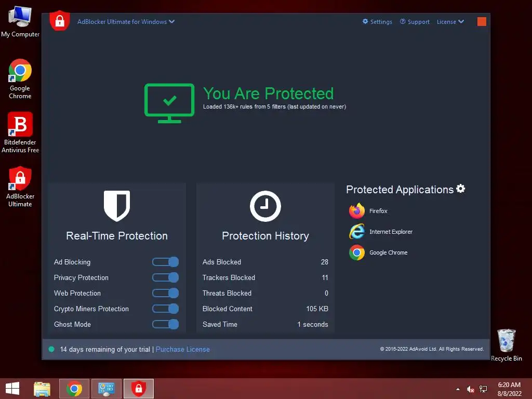The width and height of the screenshot is (532, 399).
Task: Click the AdAvoid Ltd copyright text
Action: 432,349
